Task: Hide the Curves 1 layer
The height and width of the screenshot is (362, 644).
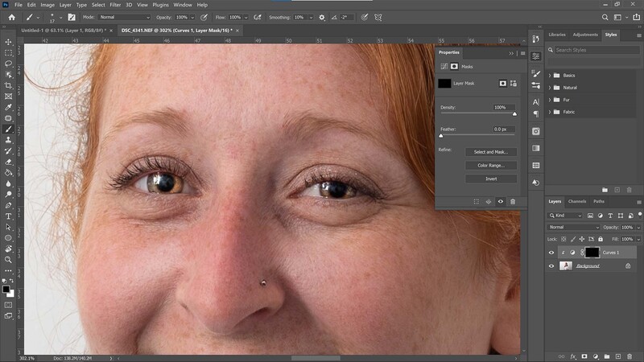Action: (551, 253)
